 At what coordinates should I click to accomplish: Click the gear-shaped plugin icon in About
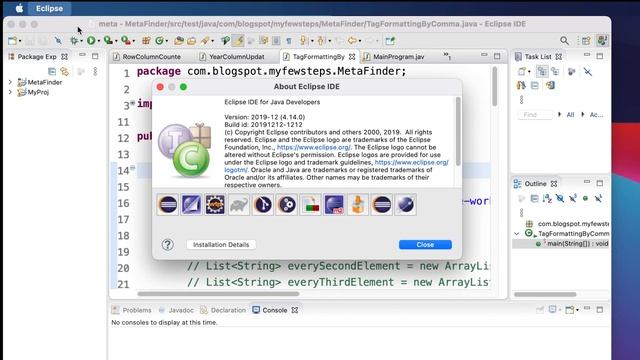click(215, 204)
